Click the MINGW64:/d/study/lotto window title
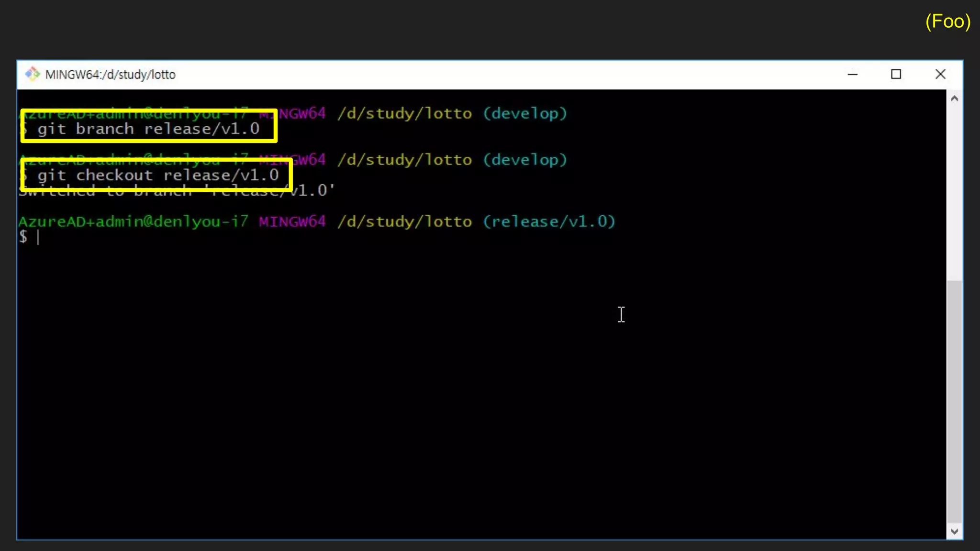The width and height of the screenshot is (980, 551). (x=111, y=75)
